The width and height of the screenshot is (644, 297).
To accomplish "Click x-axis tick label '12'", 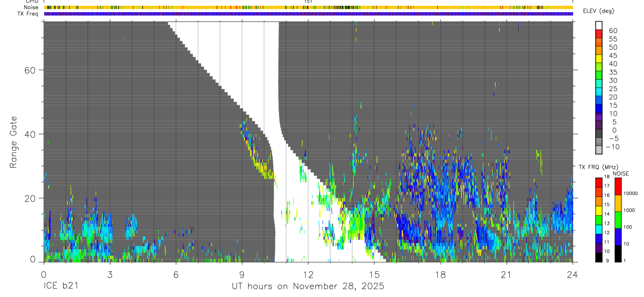I will click(308, 274).
